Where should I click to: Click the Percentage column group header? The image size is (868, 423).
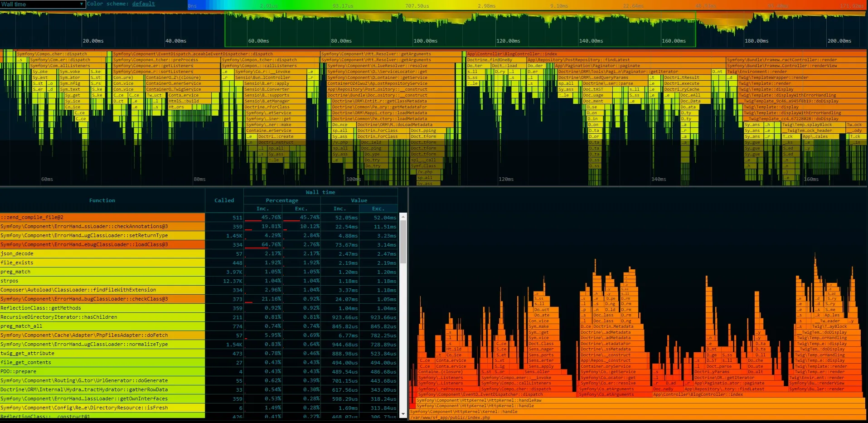(282, 200)
